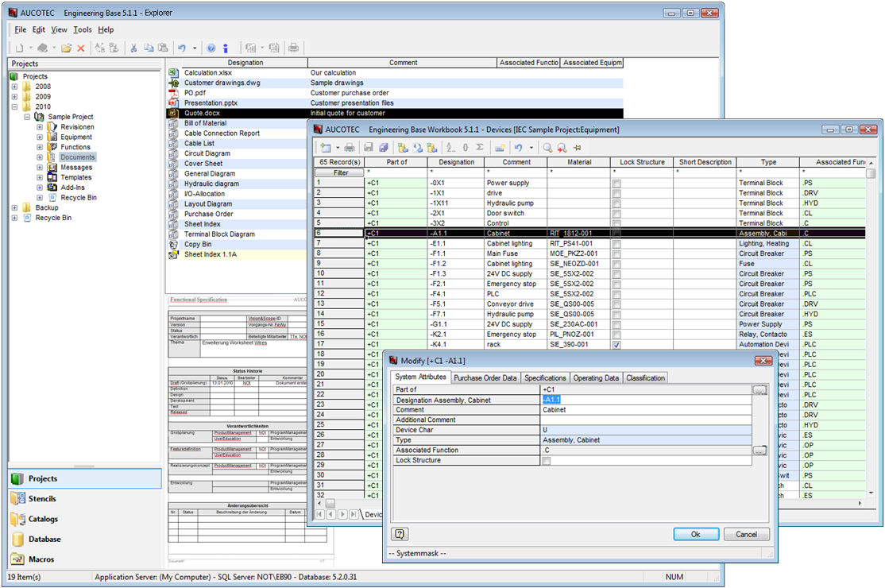Open the undo dropdown arrow in Explorer toolbar
This screenshot has width=885, height=588.
[x=195, y=48]
